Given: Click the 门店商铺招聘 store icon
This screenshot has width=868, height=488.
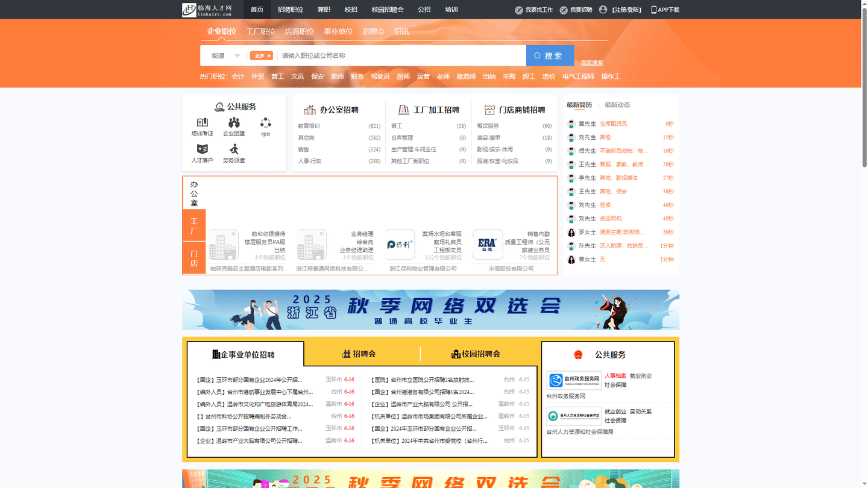Looking at the screenshot, I should click(489, 110).
